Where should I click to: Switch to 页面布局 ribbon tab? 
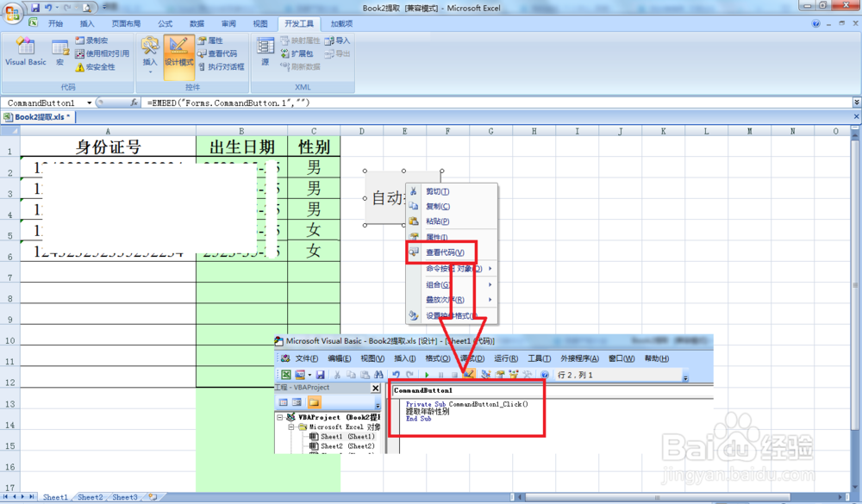126,23
